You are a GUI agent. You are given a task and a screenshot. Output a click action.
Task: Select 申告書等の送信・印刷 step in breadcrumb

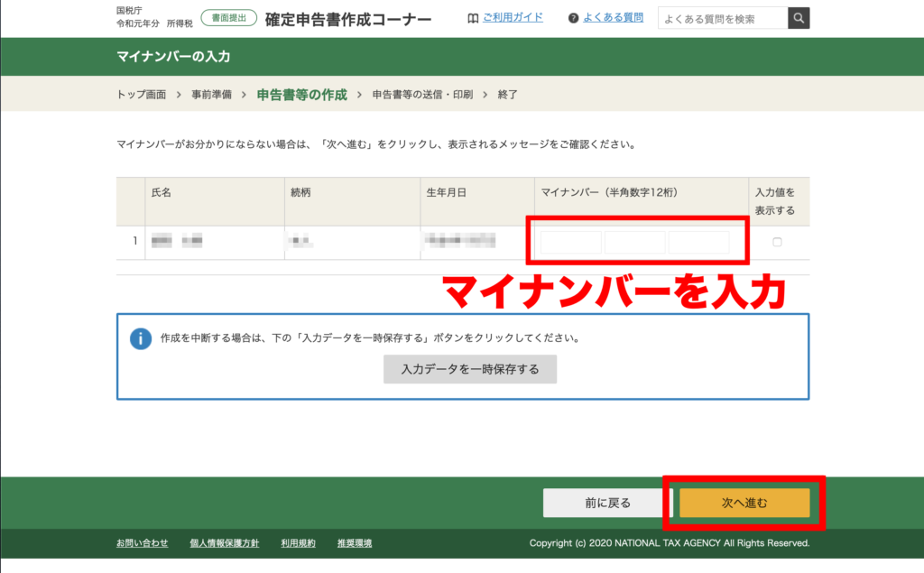(421, 95)
